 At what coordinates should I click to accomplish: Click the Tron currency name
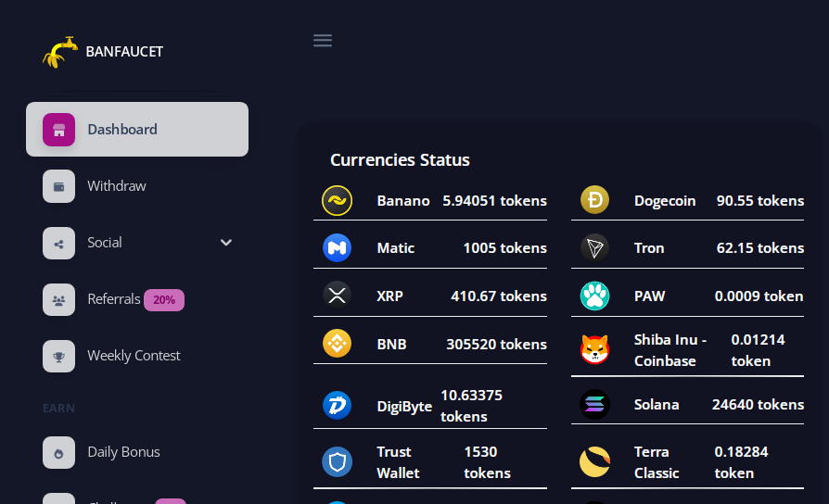(649, 247)
